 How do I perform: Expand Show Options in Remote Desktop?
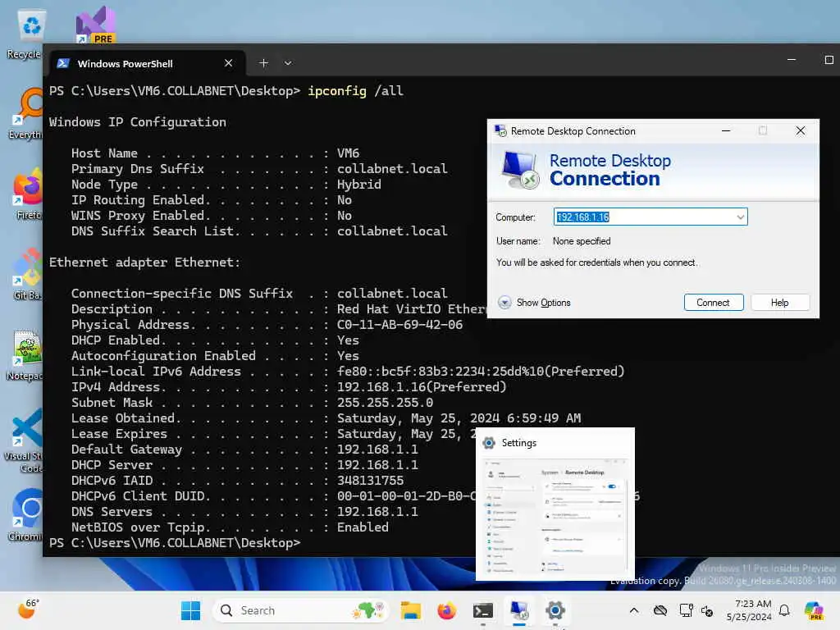tap(534, 303)
